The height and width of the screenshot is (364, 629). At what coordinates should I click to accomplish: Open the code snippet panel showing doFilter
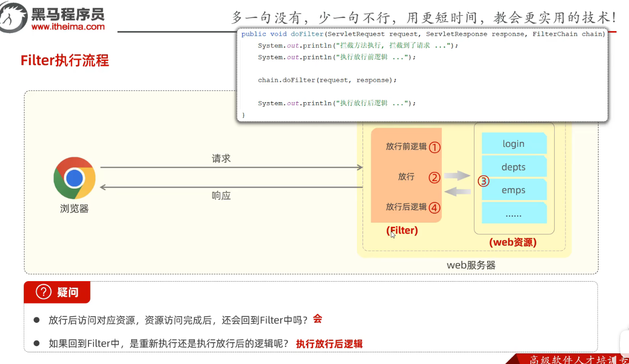(x=421, y=75)
